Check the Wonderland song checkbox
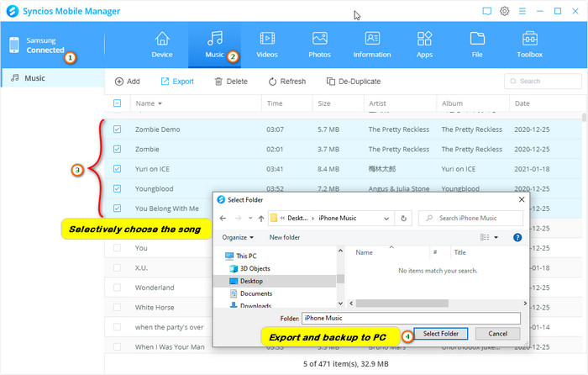The width and height of the screenshot is (588, 375). 117,288
